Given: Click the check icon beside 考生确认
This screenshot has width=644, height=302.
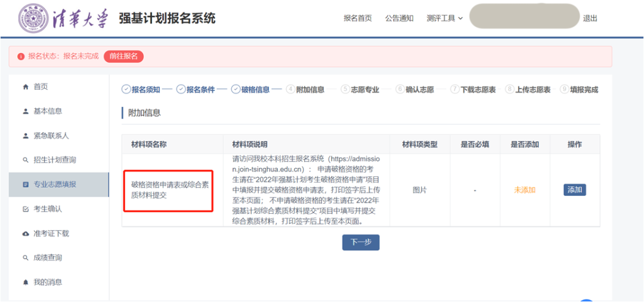Looking at the screenshot, I should click(x=25, y=209).
